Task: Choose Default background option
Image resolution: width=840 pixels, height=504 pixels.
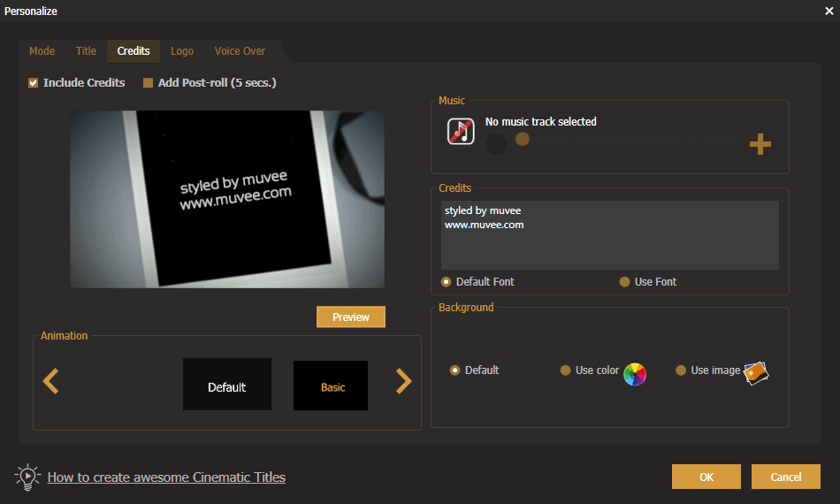Action: click(x=454, y=370)
